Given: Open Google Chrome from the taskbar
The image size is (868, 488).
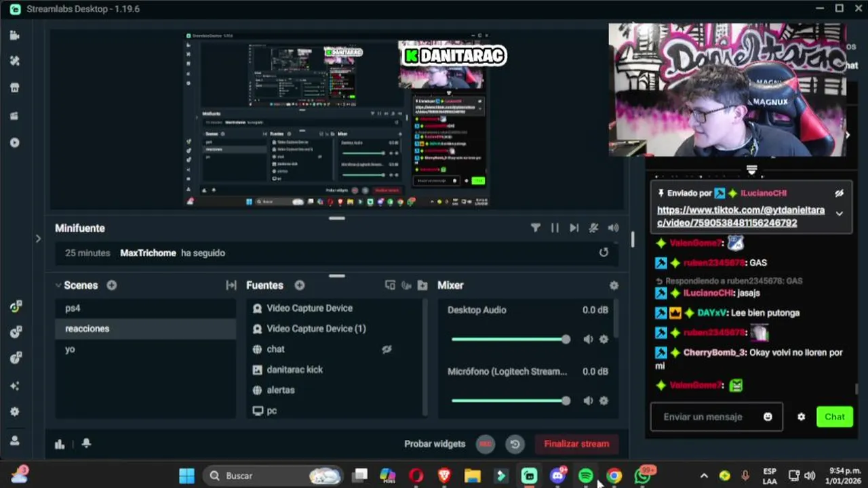Looking at the screenshot, I should click(x=614, y=476).
